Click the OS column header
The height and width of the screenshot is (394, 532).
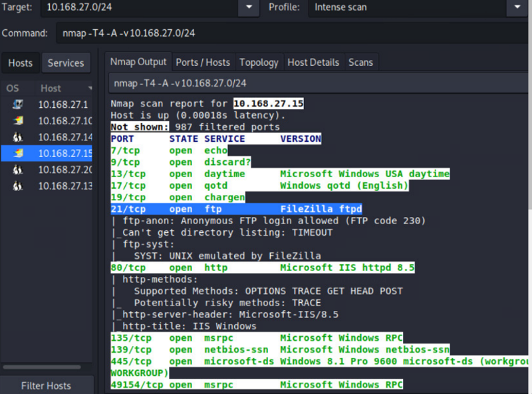coord(13,89)
